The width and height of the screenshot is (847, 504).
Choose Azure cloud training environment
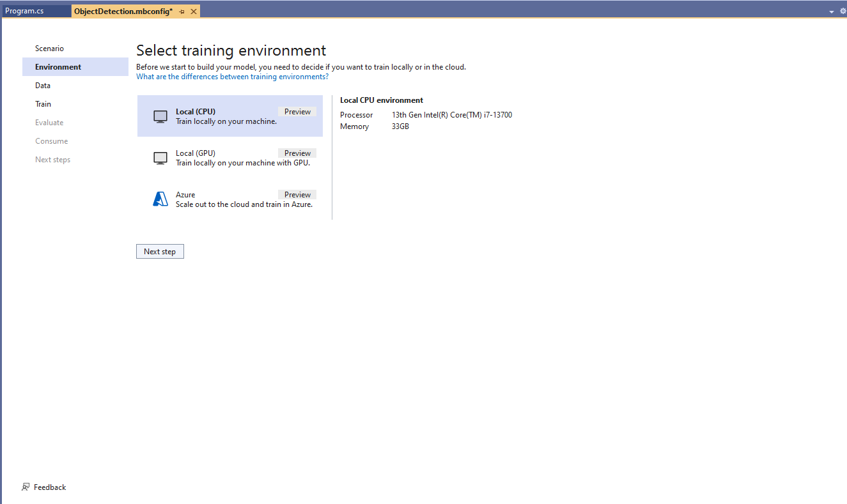coord(230,199)
